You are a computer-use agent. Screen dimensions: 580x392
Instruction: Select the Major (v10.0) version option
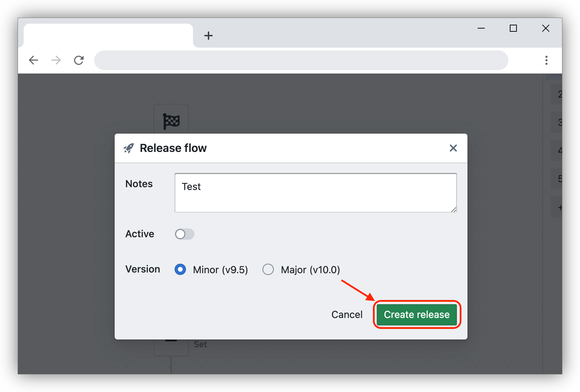pyautogui.click(x=268, y=269)
